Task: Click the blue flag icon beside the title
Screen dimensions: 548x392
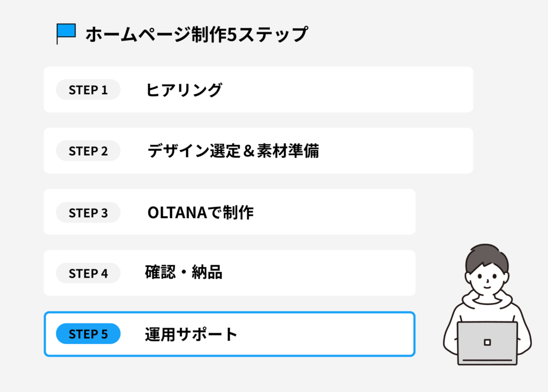Action: (67, 32)
